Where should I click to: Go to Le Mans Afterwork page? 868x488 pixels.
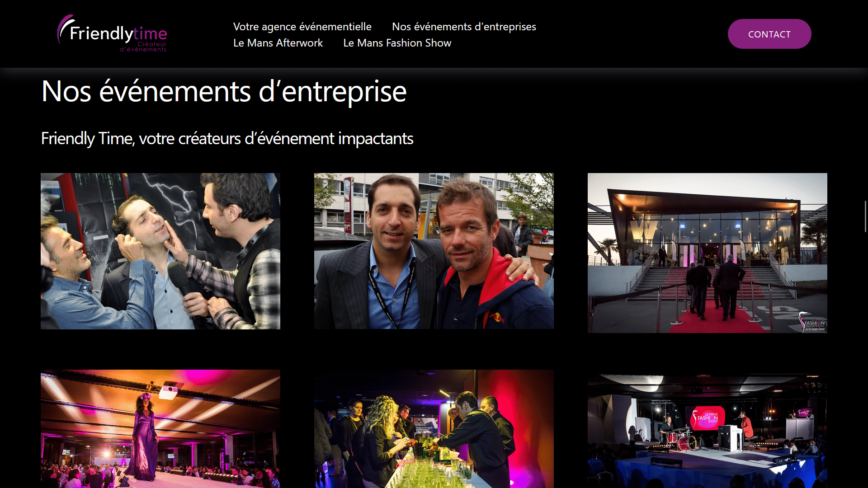tap(278, 43)
